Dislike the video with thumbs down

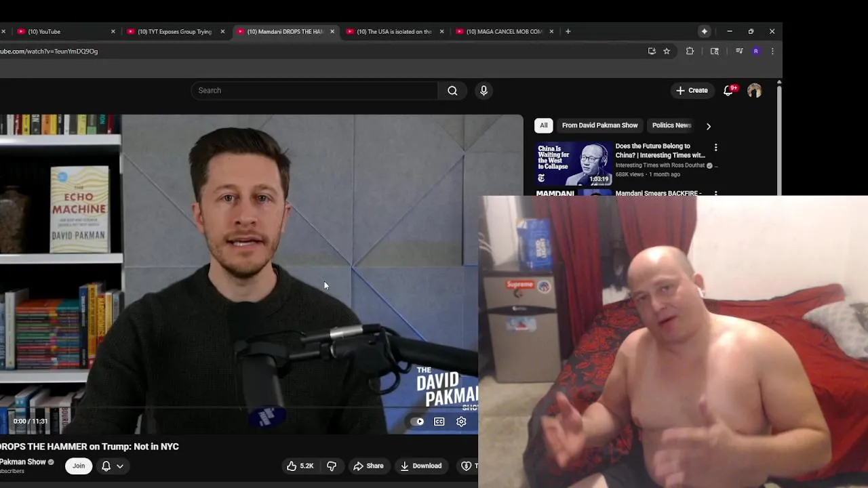click(332, 466)
